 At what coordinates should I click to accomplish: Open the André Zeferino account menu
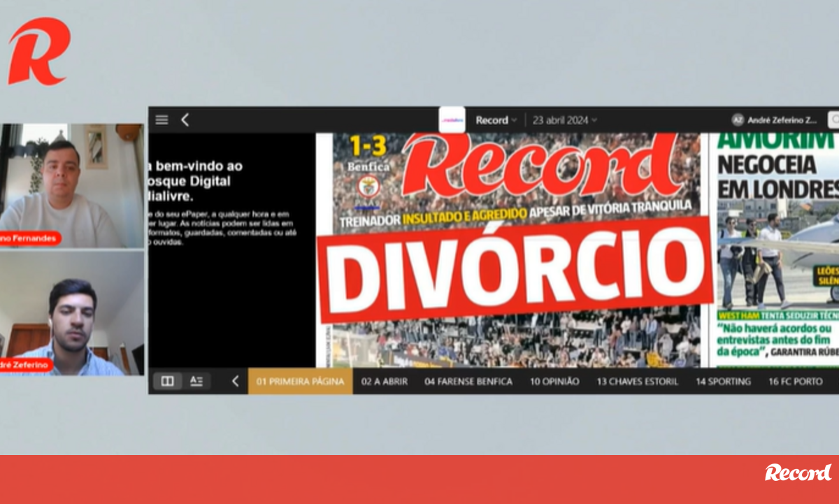coord(782,120)
